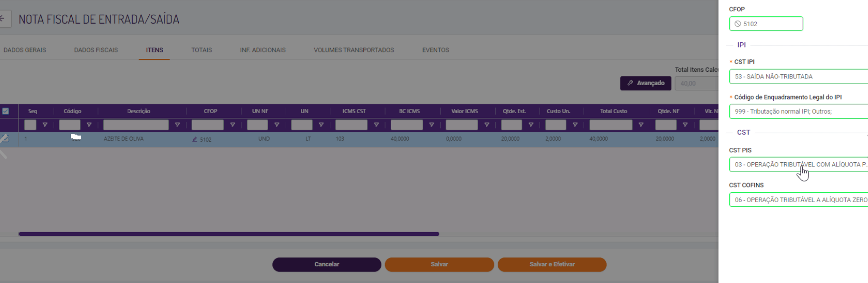Screen dimensions: 868x283
Task: Click the blocked icon in the CFOP field
Action: [738, 24]
